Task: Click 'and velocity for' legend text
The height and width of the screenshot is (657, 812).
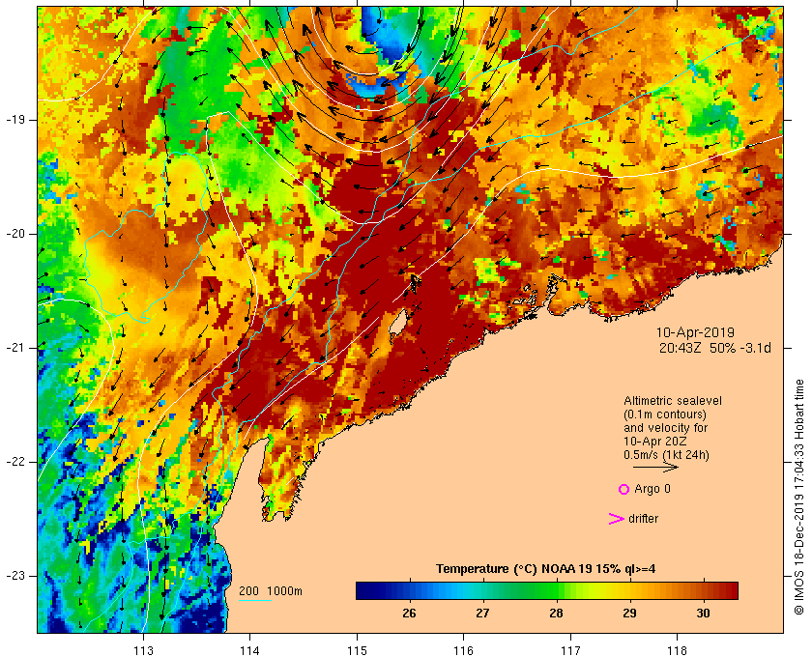Action: point(665,428)
